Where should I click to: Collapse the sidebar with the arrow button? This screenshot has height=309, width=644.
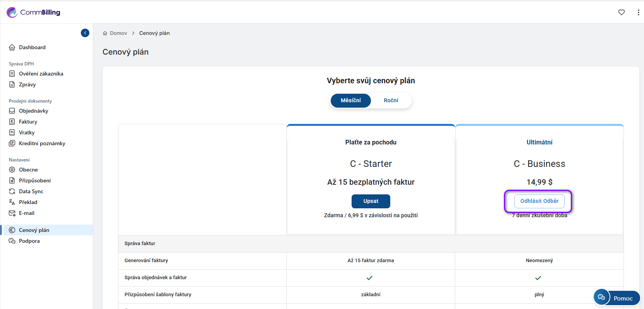click(85, 33)
